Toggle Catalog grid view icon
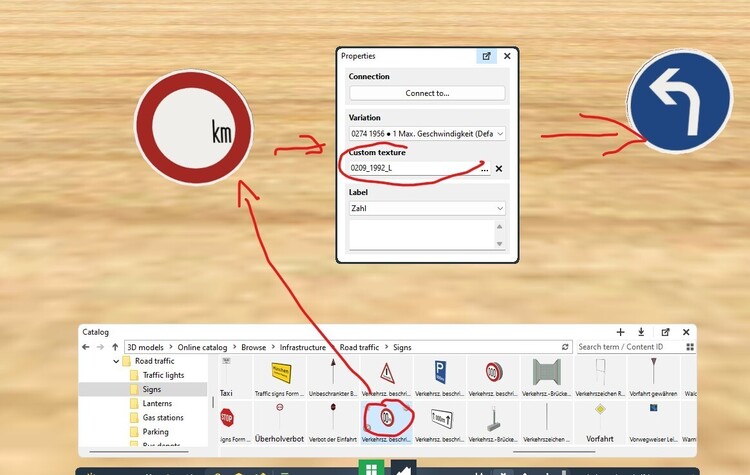750x475 pixels. [689, 347]
